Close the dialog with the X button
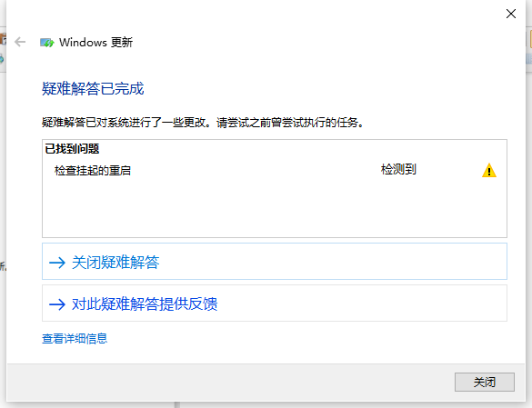The image size is (532, 408). pos(510,14)
